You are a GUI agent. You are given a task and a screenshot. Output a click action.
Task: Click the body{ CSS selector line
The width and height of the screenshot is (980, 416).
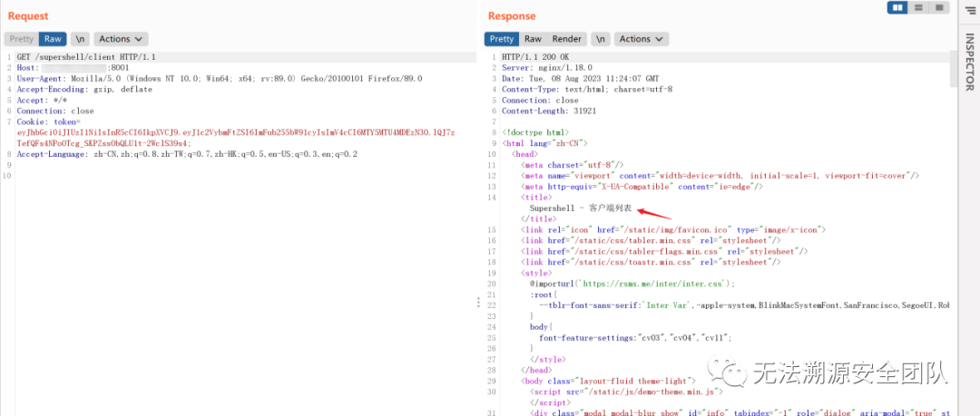(x=539, y=326)
